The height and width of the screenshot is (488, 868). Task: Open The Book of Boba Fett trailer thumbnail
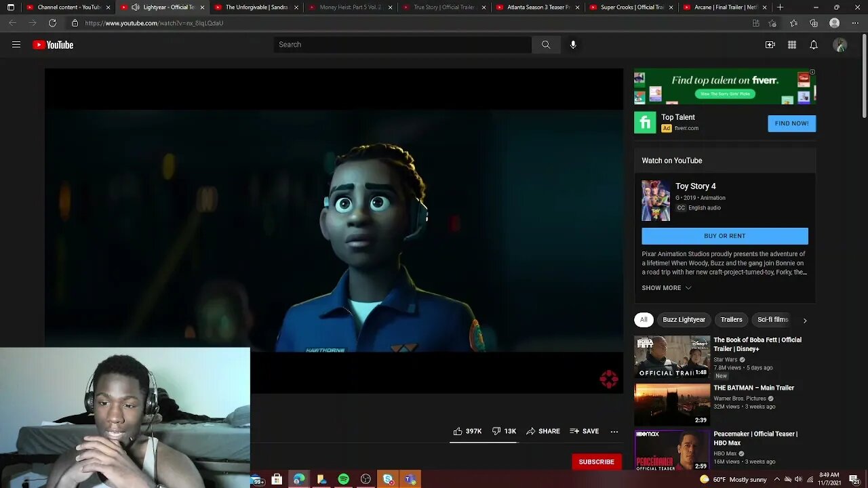click(672, 357)
